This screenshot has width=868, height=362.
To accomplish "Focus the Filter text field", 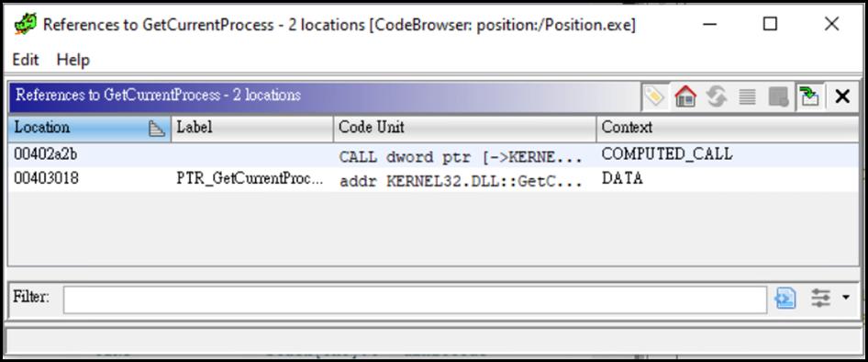I will [x=415, y=300].
